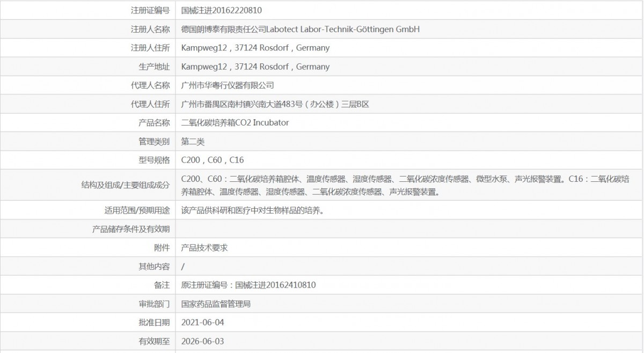Select remark 原注册证编号：国械注进20162410810
Viewport: 644px width, 353px height.
click(x=248, y=285)
